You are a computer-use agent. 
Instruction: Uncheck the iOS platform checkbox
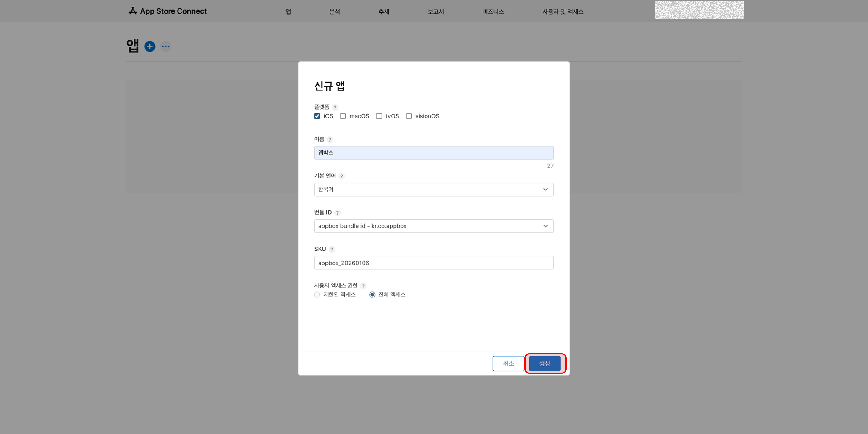(317, 116)
